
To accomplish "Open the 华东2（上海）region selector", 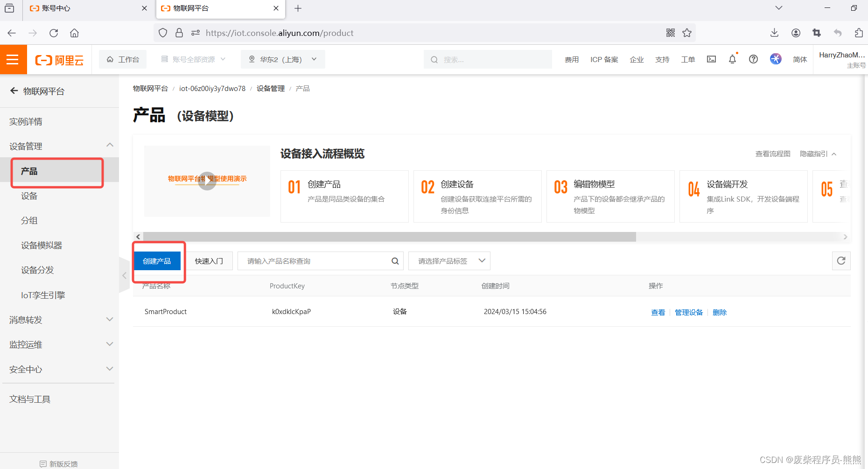I will click(282, 59).
